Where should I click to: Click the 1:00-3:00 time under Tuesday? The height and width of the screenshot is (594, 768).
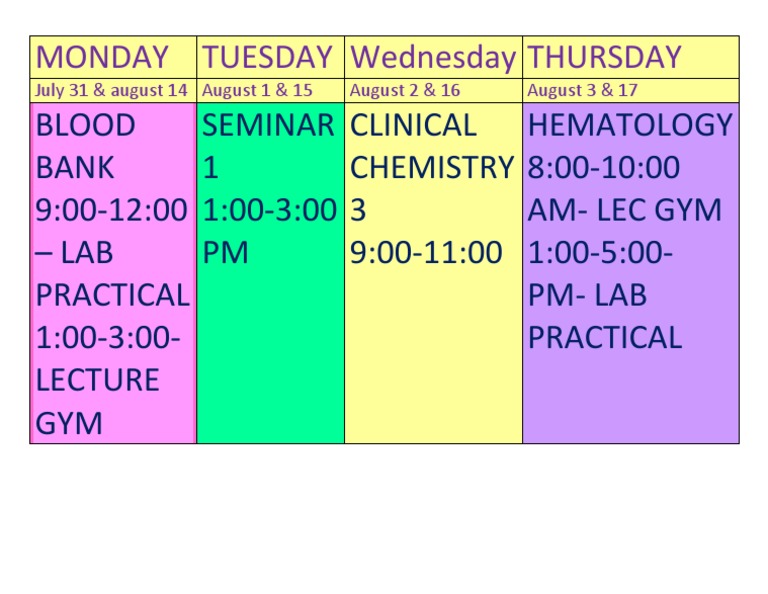(269, 210)
